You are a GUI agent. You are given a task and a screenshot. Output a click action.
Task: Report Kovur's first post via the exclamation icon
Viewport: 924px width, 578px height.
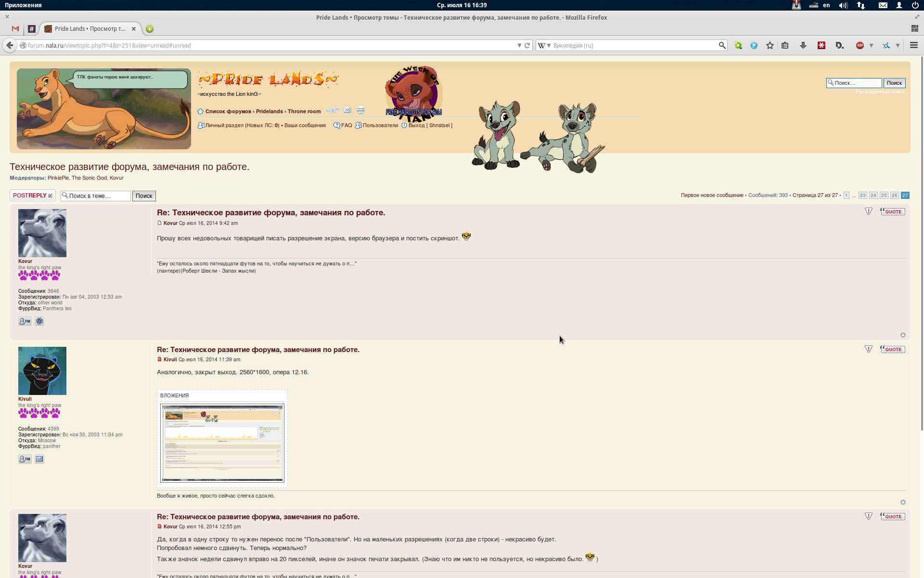coord(869,211)
